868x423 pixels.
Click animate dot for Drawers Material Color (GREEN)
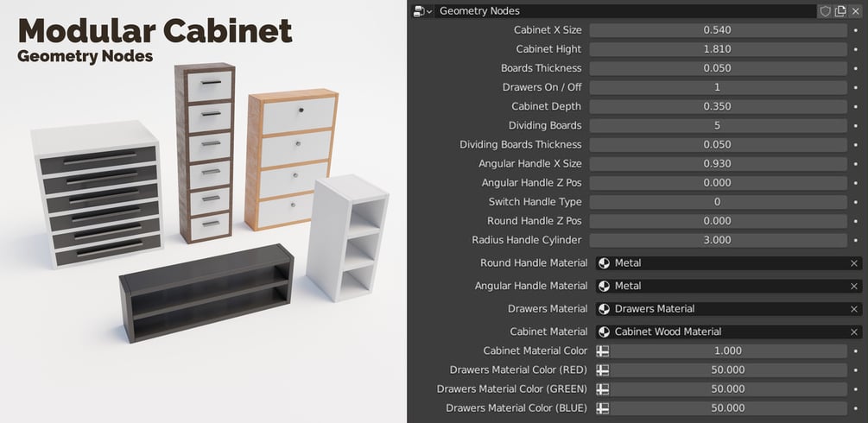pos(856,389)
